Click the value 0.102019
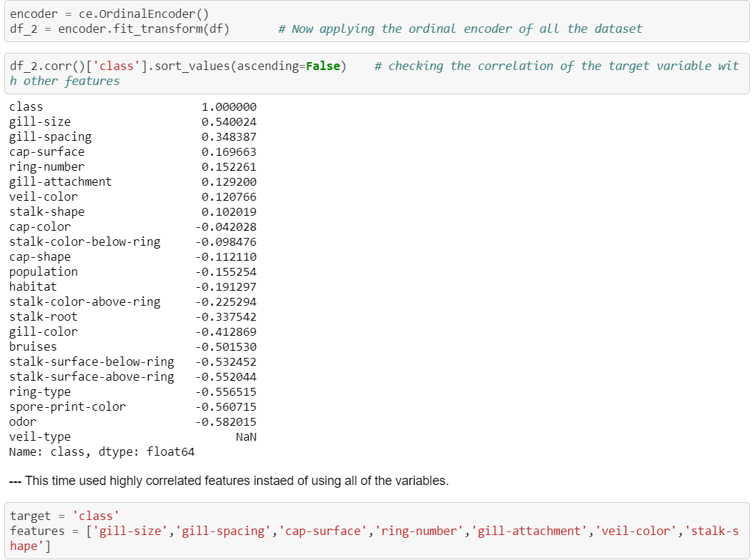752x560 pixels. [x=229, y=211]
